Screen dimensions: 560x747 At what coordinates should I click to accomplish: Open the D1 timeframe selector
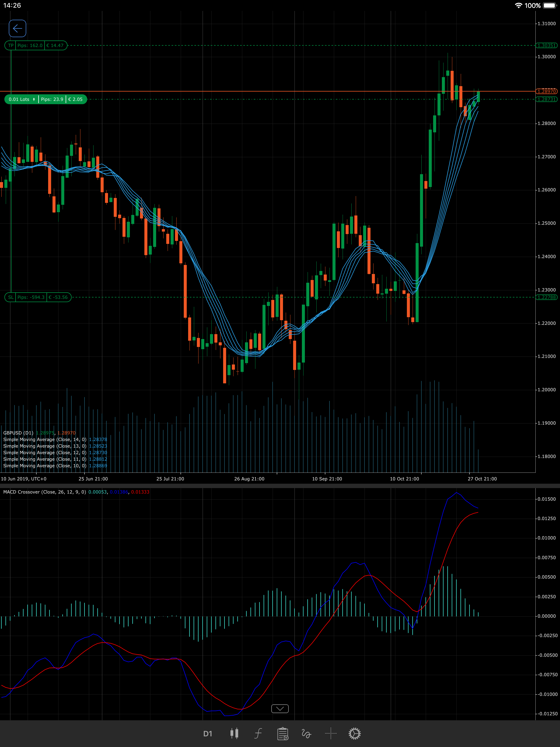click(208, 734)
